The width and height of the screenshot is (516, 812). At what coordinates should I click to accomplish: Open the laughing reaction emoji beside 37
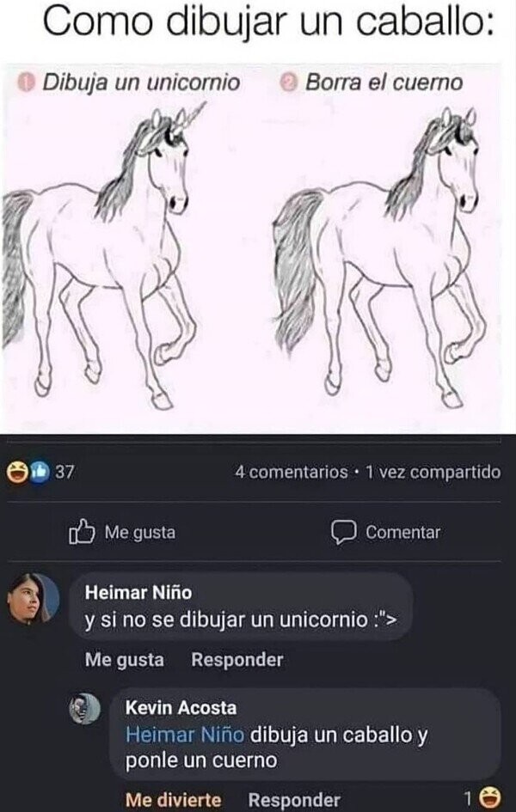pos(17,472)
